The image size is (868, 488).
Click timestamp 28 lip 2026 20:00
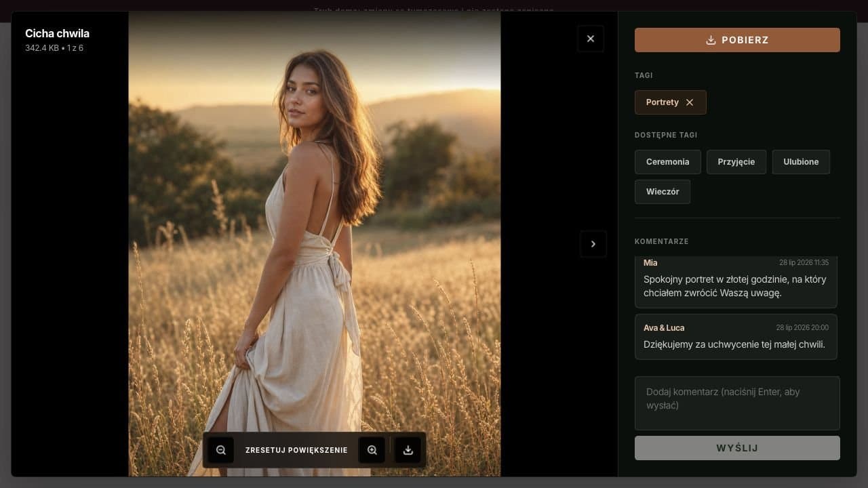click(x=802, y=327)
